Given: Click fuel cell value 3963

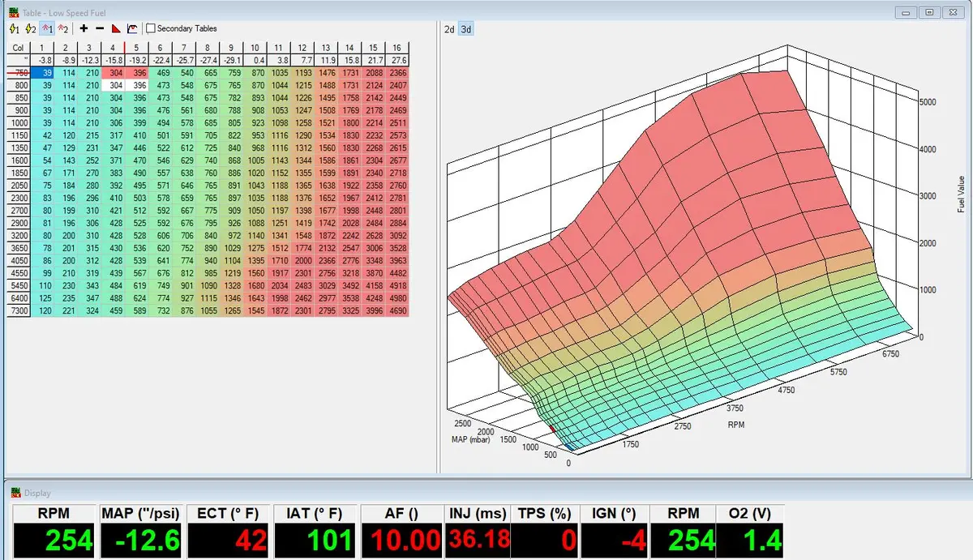Looking at the screenshot, I should pyautogui.click(x=397, y=260).
